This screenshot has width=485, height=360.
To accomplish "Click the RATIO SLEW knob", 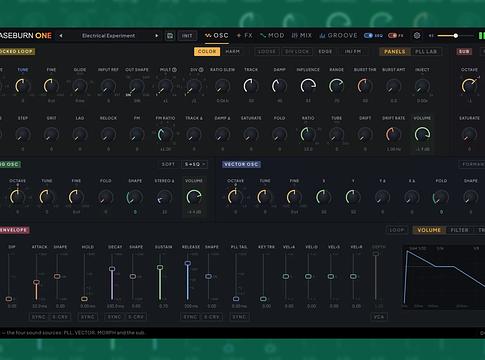I will [222, 86].
